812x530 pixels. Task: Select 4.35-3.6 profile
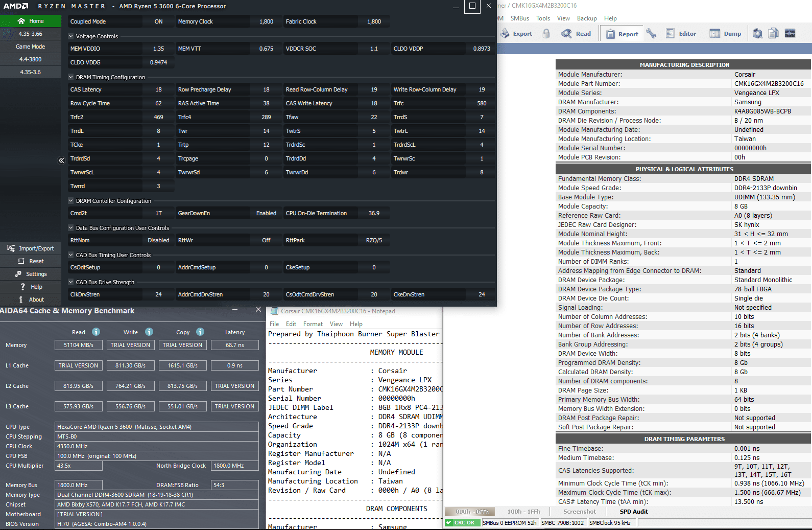(x=31, y=72)
